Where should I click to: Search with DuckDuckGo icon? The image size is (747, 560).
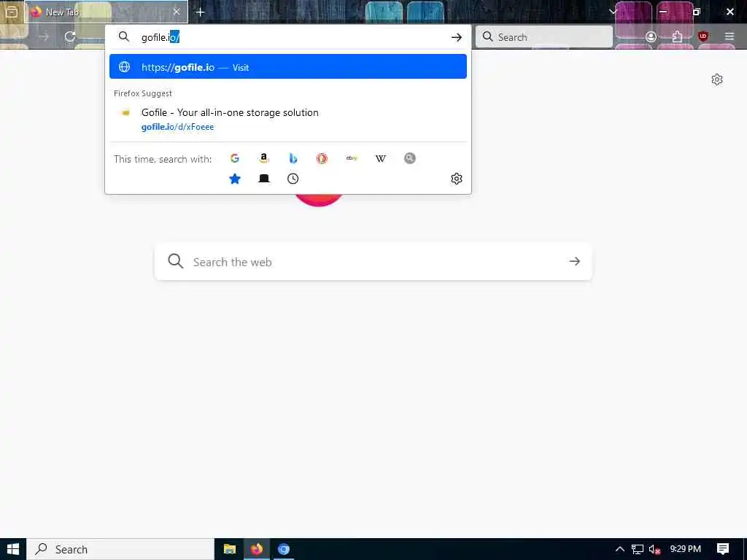tap(322, 158)
